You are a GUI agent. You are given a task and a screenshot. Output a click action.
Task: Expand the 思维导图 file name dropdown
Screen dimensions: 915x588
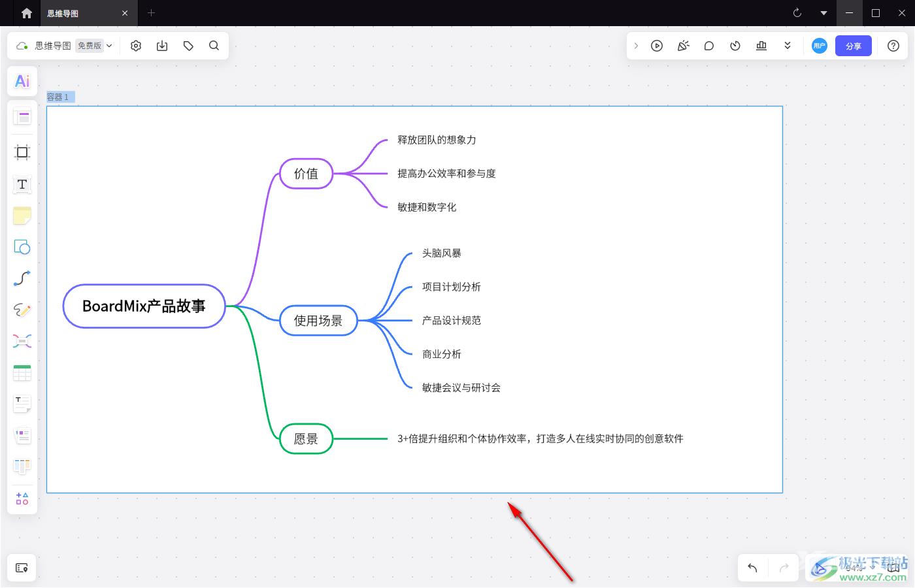(109, 46)
